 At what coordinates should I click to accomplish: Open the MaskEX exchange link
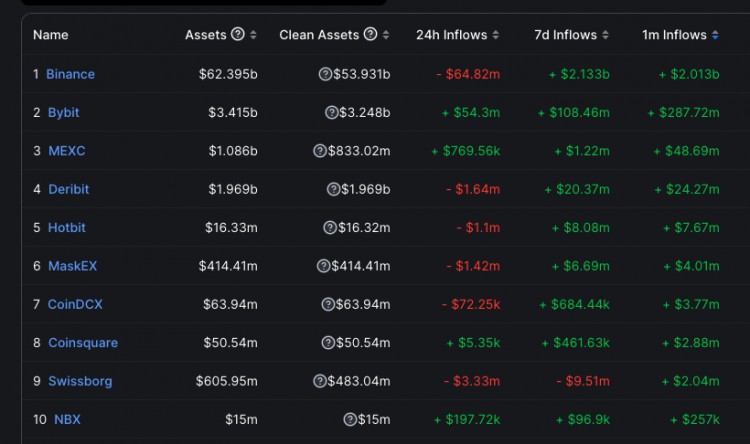tap(72, 266)
